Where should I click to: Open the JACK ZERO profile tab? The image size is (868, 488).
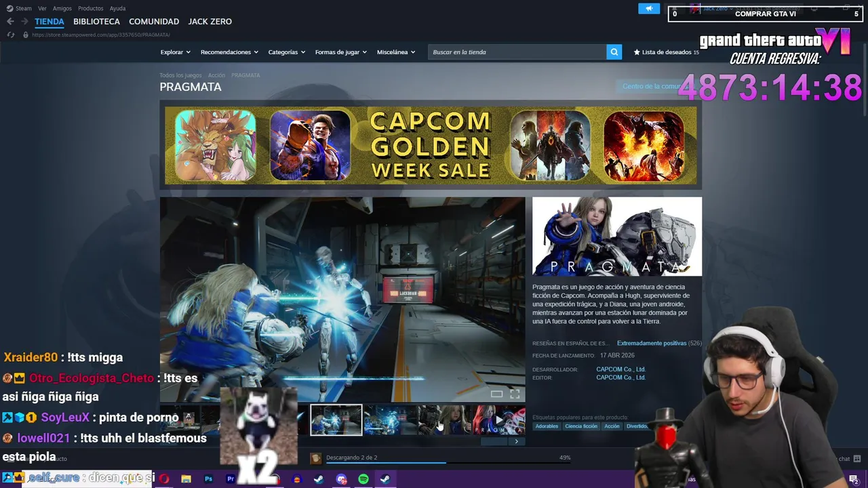(210, 22)
